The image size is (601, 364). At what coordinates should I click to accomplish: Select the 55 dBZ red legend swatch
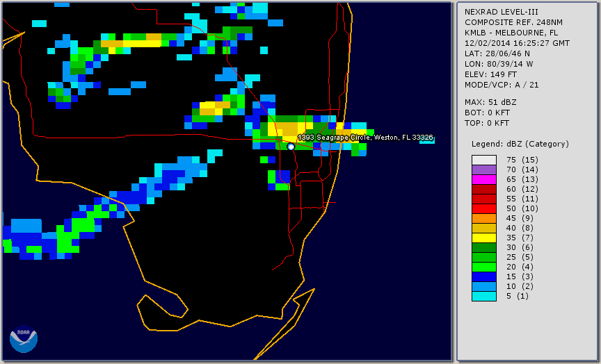pyautogui.click(x=483, y=199)
